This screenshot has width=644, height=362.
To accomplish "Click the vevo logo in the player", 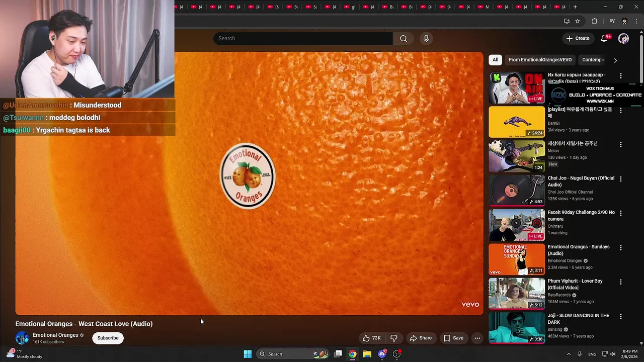I will tap(470, 305).
